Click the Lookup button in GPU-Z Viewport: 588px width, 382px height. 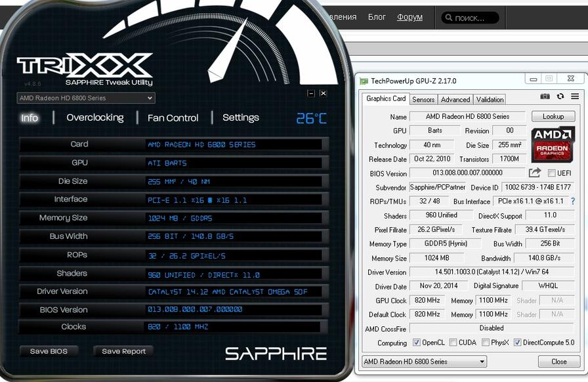click(553, 116)
